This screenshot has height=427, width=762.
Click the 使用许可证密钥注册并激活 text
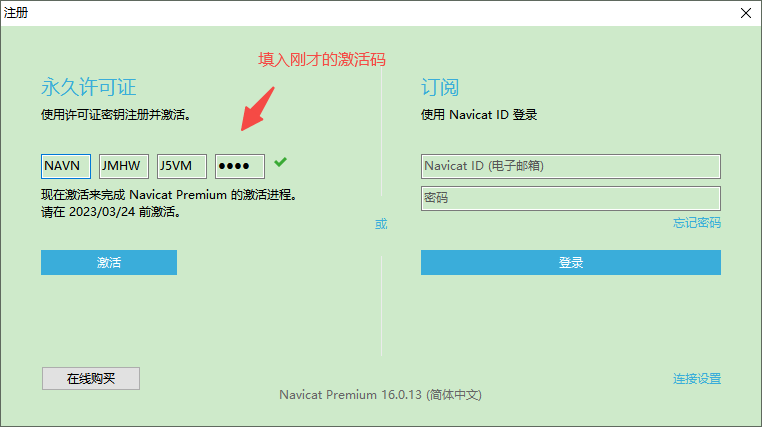click(116, 115)
